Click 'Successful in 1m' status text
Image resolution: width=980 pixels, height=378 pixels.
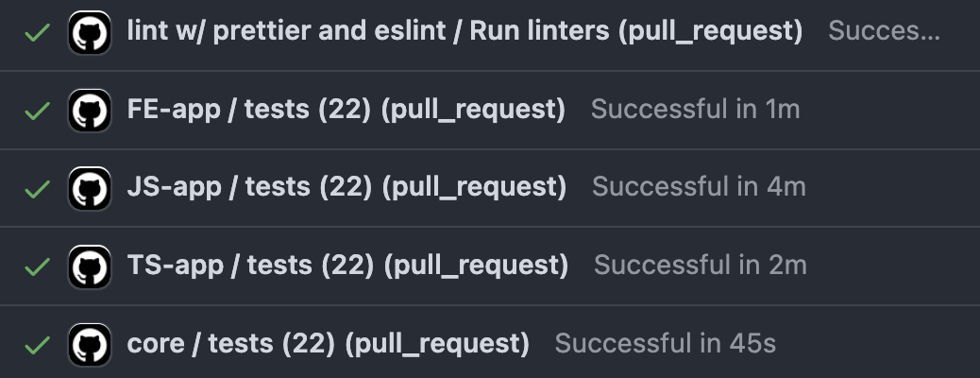click(x=695, y=110)
